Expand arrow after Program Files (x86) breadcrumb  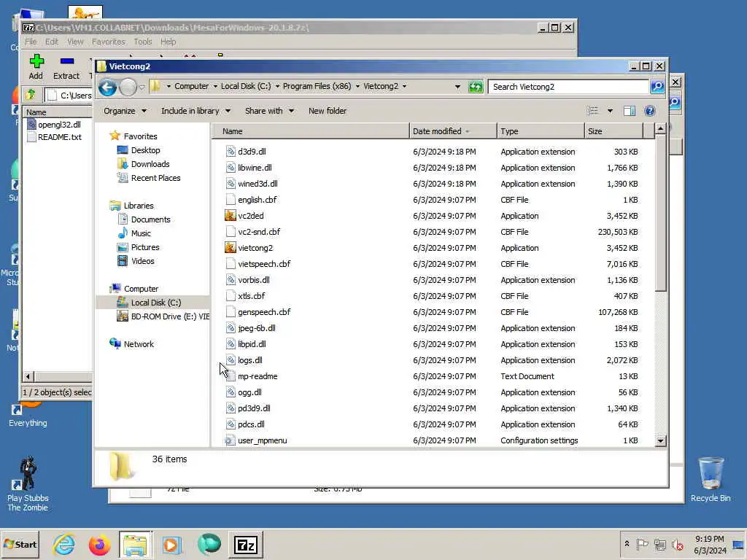(x=357, y=86)
